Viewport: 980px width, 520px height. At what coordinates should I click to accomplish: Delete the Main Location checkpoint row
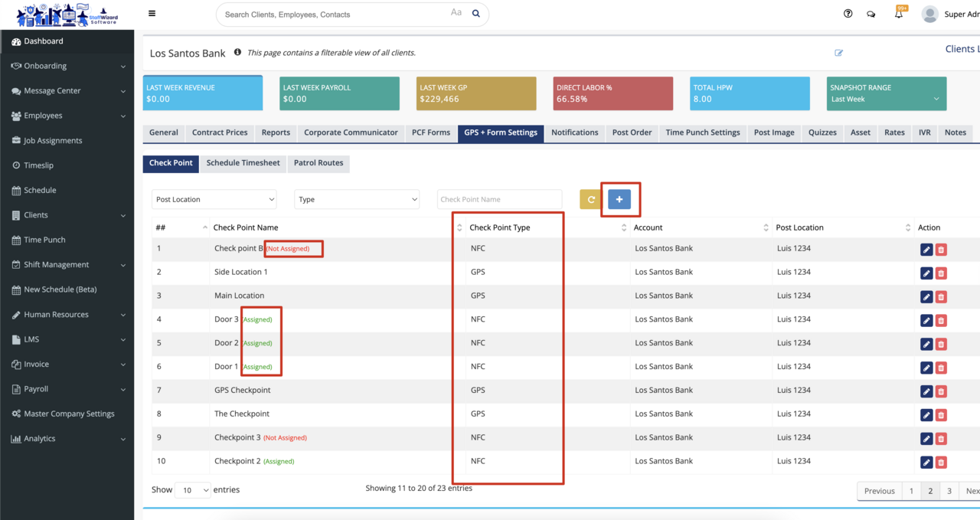coord(941,296)
